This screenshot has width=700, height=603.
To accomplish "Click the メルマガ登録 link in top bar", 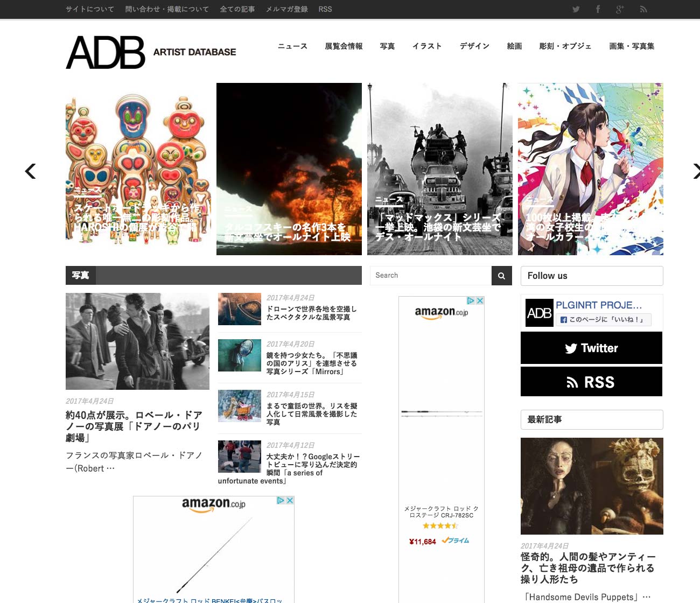I will 286,9.
